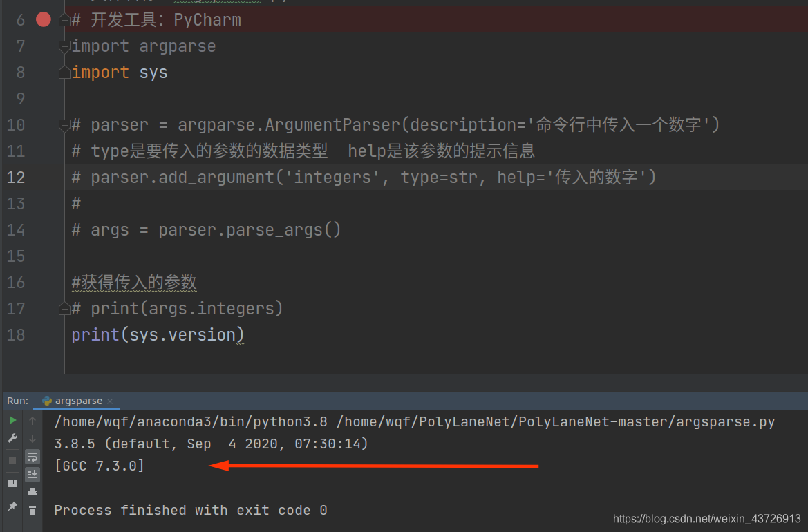
Task: Click the down stack trace arrow
Action: pos(32,439)
